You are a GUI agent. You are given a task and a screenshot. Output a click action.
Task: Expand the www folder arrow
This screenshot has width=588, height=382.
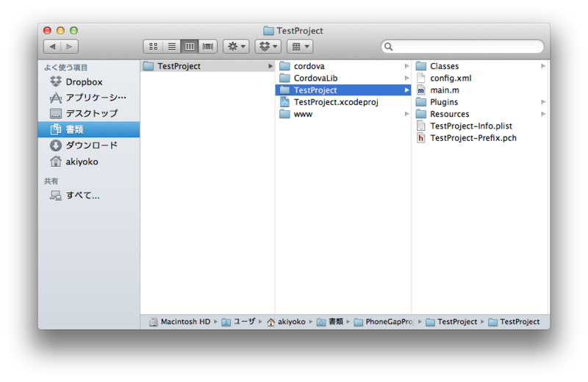pyautogui.click(x=406, y=114)
